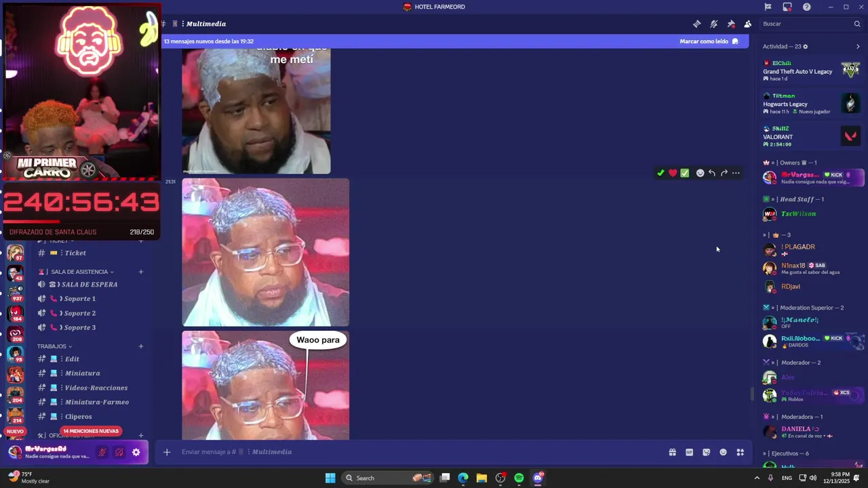
Task: Open server with 937 notification badge
Action: (15, 293)
